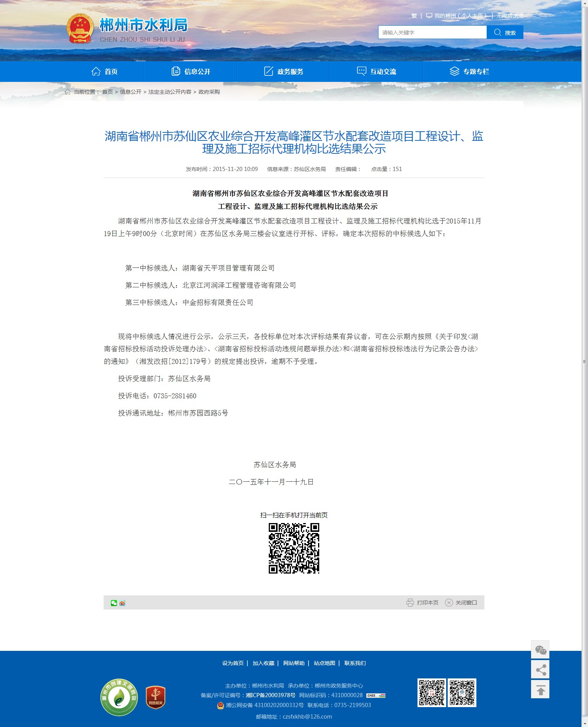Click the floating share sidebar icon
Screen dimensions: 588x727
pyautogui.click(x=540, y=670)
